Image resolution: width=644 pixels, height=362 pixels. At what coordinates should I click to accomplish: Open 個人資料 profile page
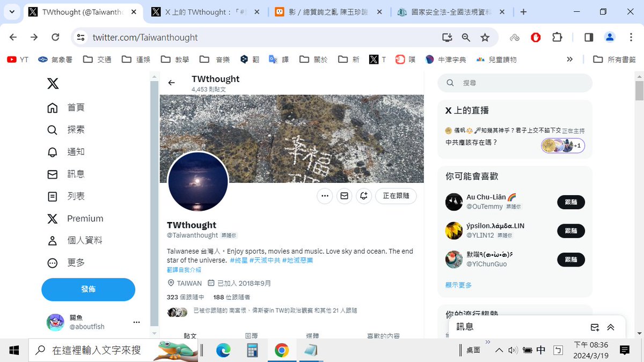[75, 240]
